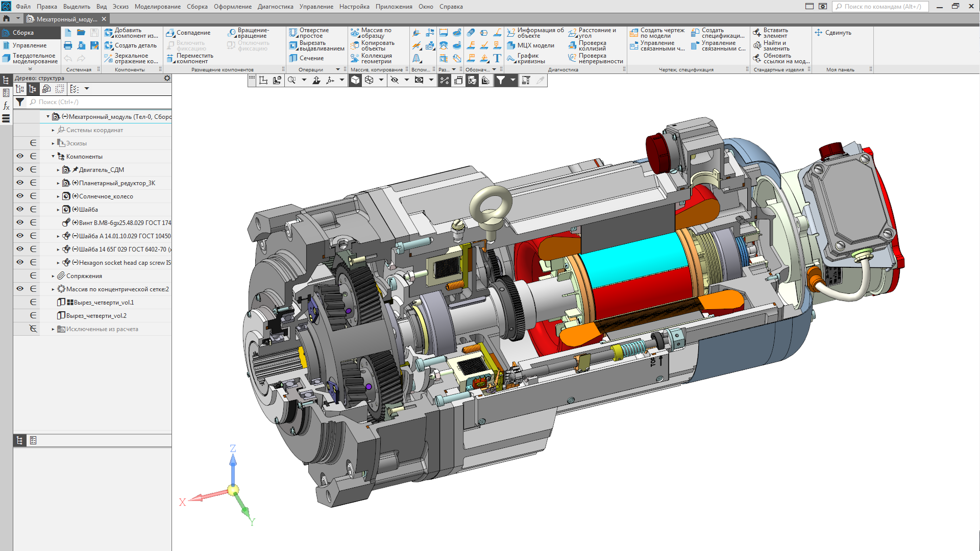Hide the Двигатель_СДМ component via eye icon

click(20, 169)
